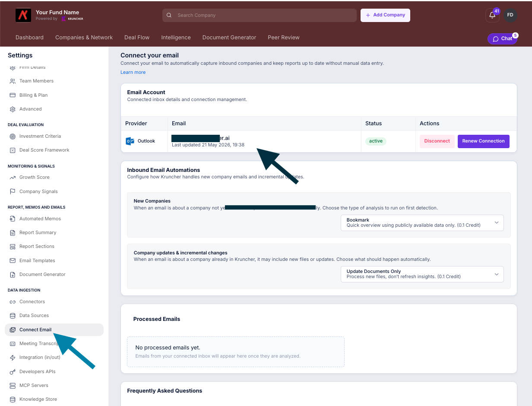Open the Company updates action dropdown
532x406 pixels.
(x=422, y=274)
